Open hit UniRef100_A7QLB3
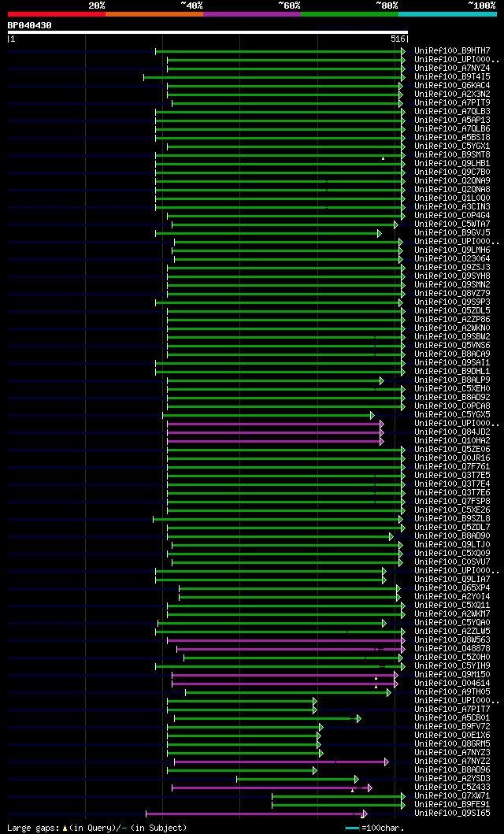This screenshot has width=504, height=834. click(453, 112)
